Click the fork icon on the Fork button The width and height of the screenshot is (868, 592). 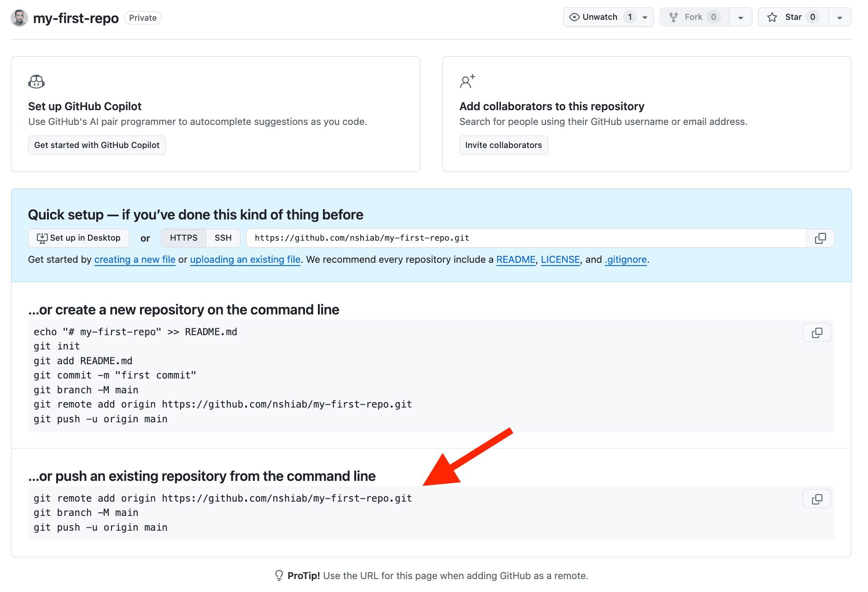pyautogui.click(x=673, y=17)
